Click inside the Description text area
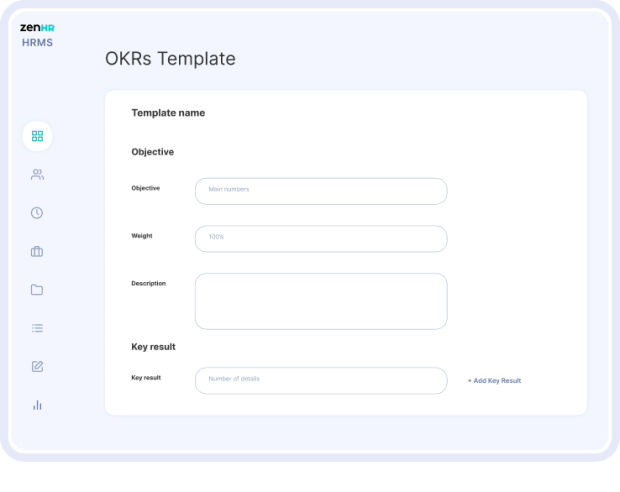 (321, 301)
